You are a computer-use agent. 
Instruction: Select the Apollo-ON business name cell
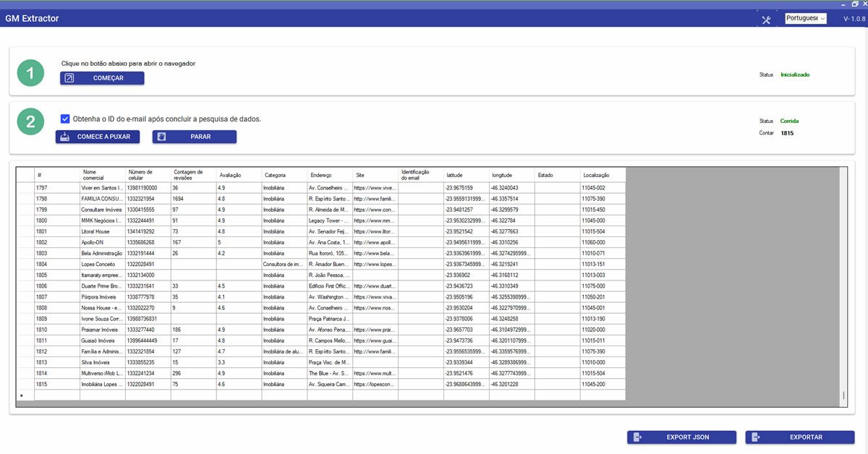tap(102, 242)
